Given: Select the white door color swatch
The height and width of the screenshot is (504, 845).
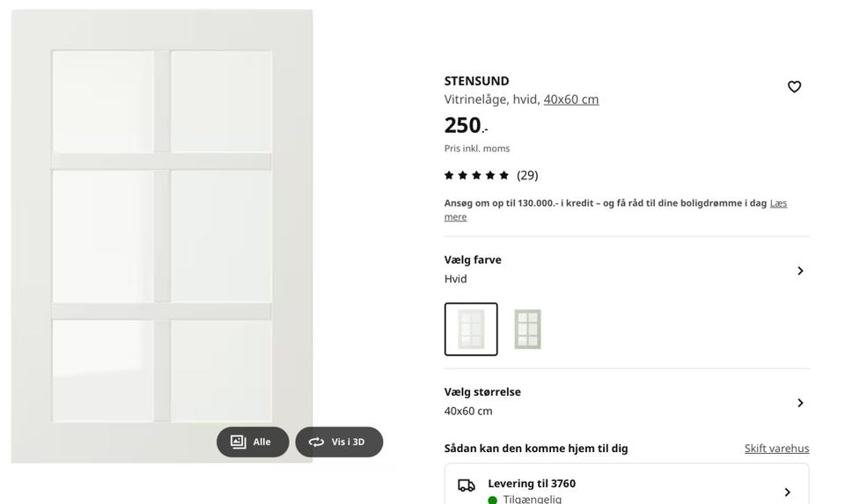Looking at the screenshot, I should (x=471, y=329).
